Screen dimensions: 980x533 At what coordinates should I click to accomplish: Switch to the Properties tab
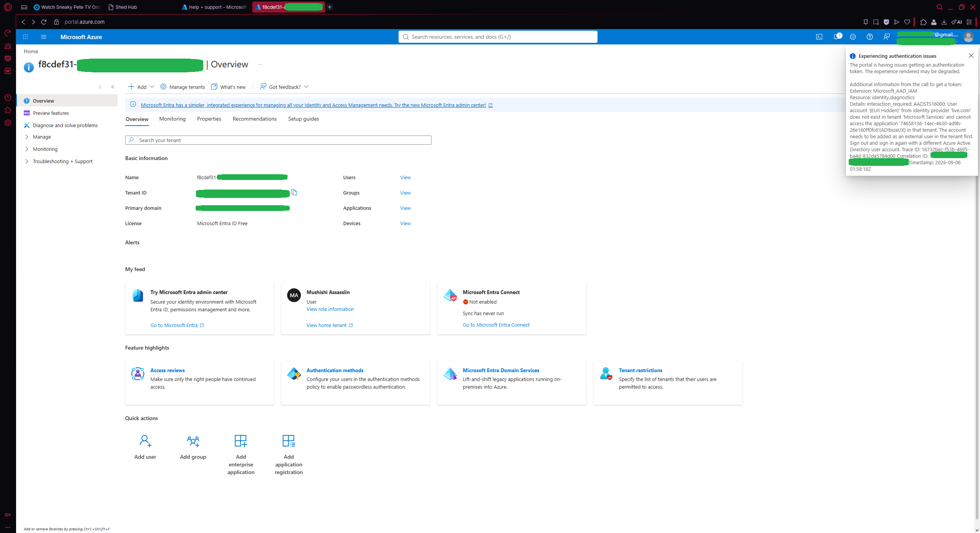(x=209, y=119)
